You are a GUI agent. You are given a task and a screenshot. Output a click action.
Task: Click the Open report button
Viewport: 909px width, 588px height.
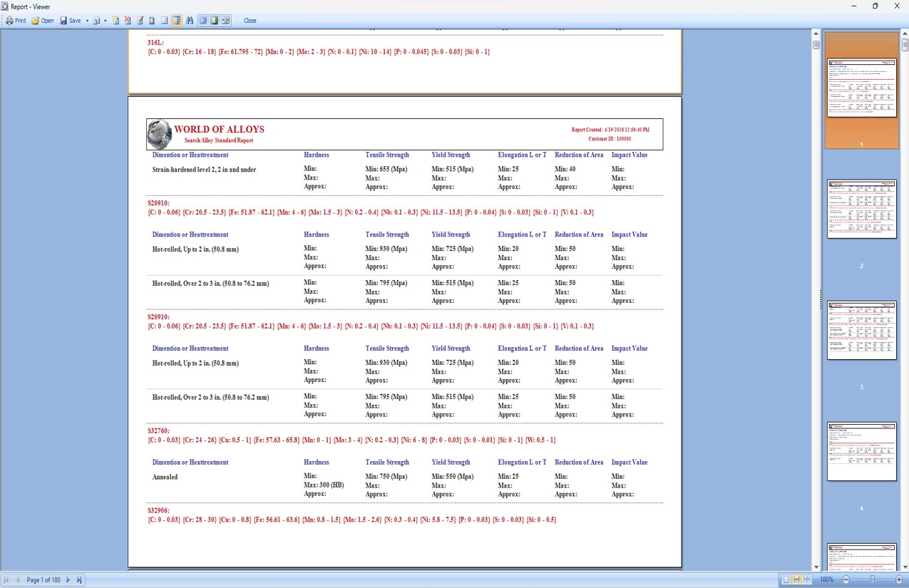[43, 21]
